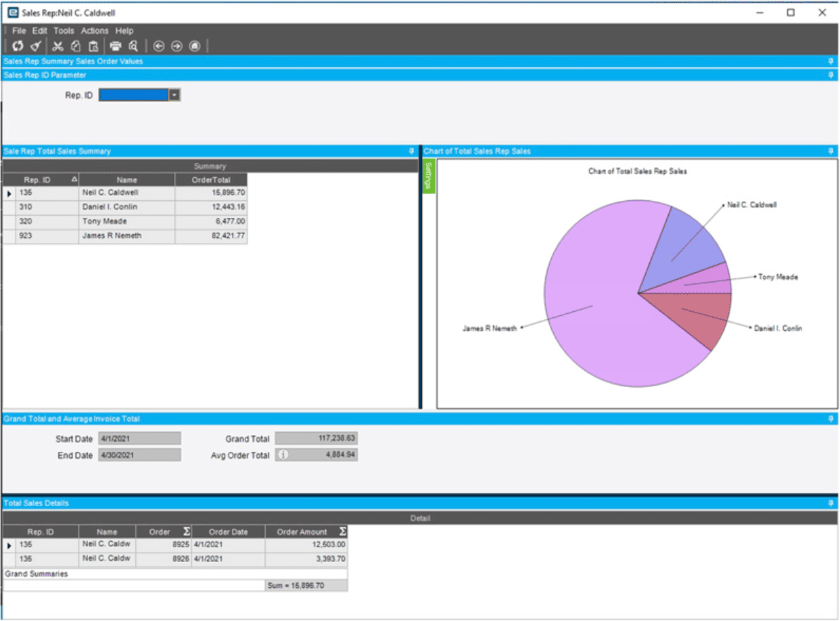Click the 82,421.77 order total cell
This screenshot has height=621, width=840.
211,236
